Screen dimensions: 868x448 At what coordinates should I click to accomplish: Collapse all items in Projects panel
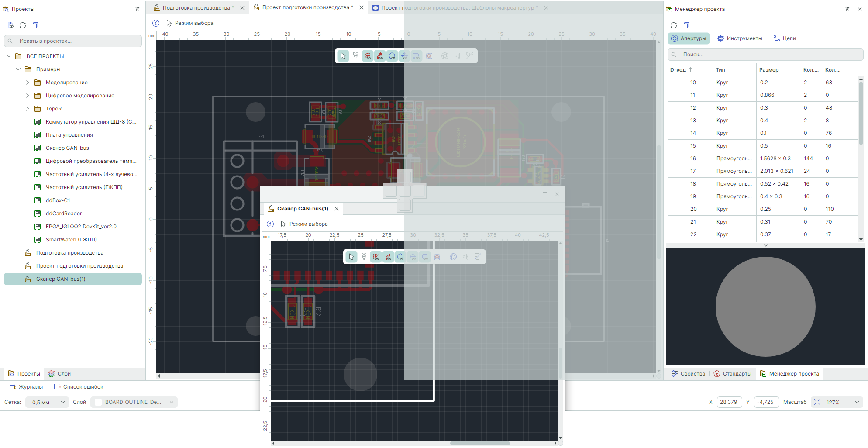point(35,25)
